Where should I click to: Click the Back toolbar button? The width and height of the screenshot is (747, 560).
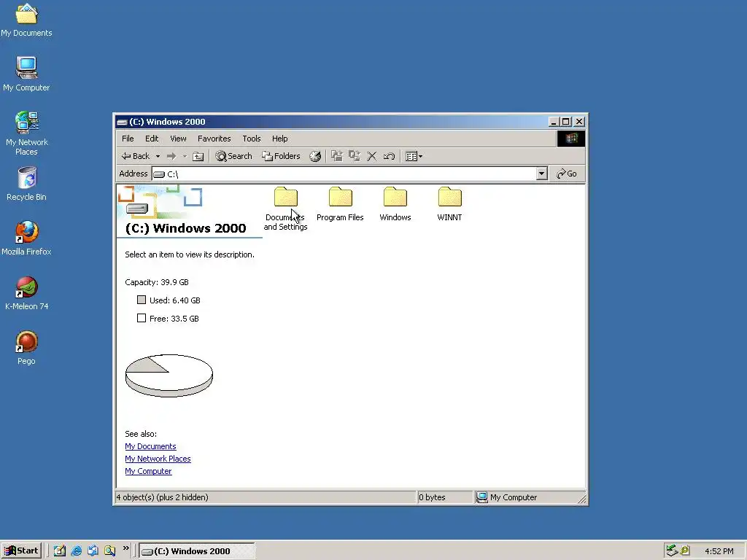click(135, 156)
